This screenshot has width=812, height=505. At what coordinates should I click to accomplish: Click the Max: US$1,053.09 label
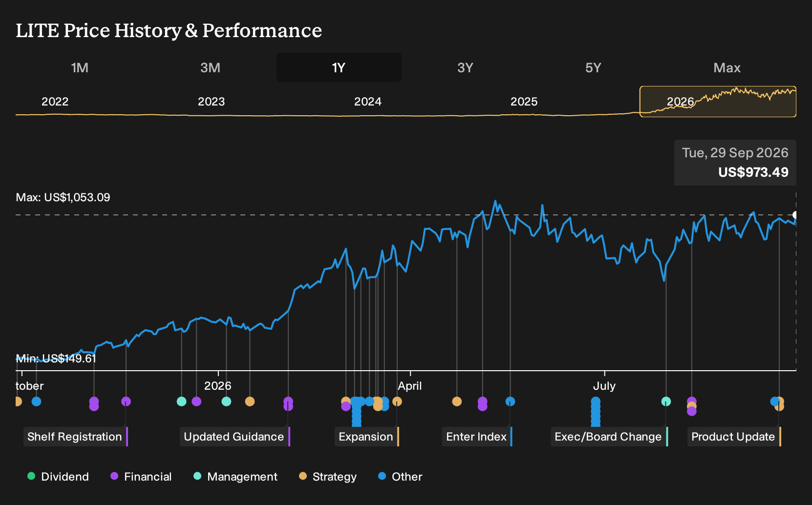[63, 197]
